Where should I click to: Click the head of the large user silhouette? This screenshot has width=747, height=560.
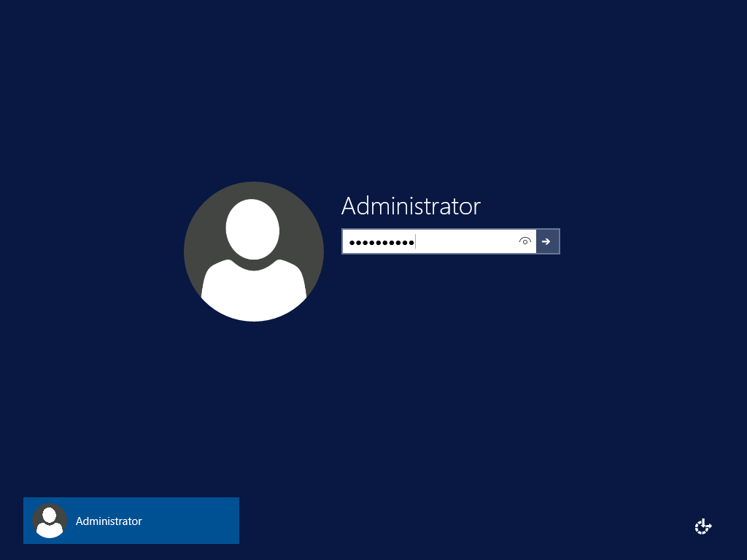pyautogui.click(x=253, y=227)
